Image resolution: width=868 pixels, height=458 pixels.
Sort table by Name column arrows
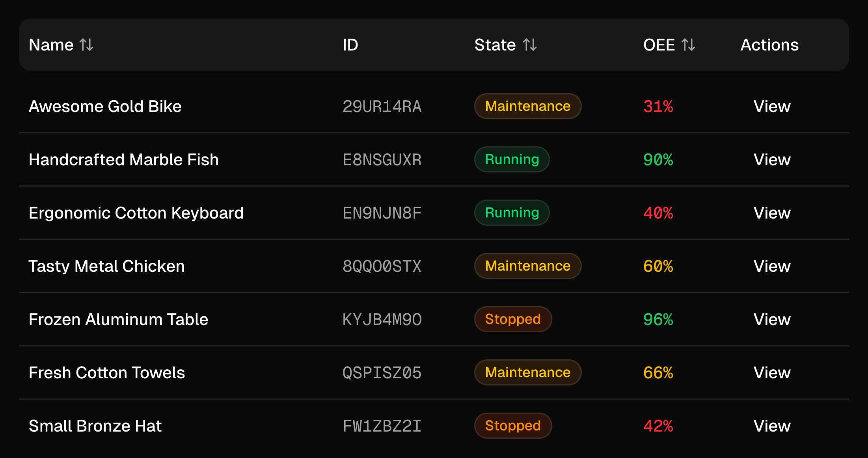86,45
